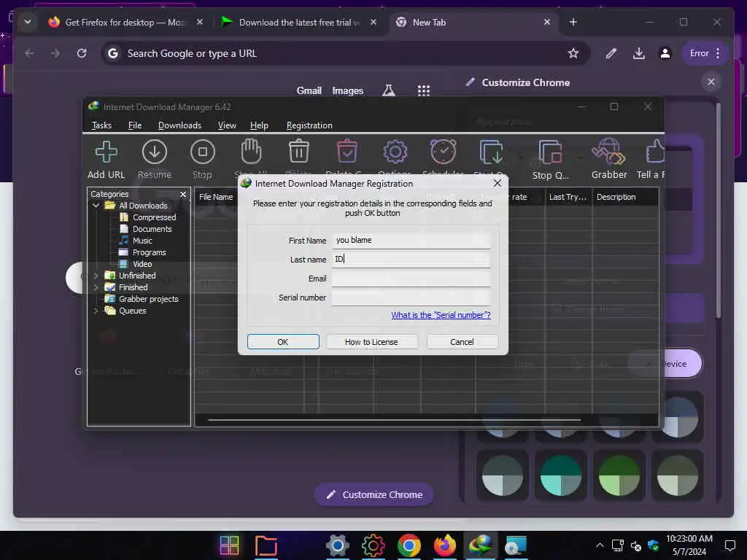Expand the Queues category

click(x=96, y=311)
